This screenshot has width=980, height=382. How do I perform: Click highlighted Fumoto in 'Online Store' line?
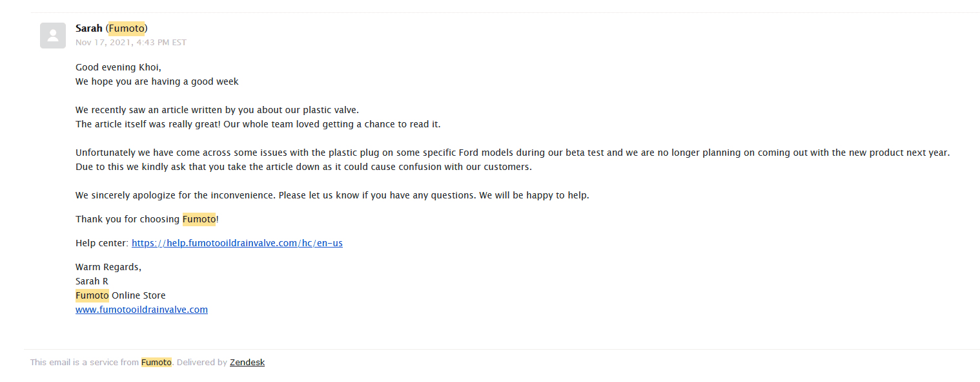[92, 295]
